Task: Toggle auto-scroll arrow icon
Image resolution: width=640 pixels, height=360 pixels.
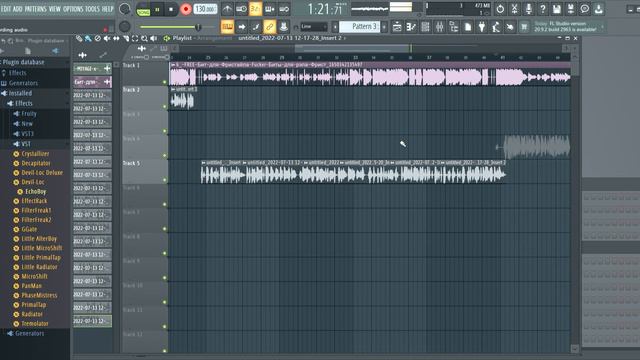Action: coord(242,27)
